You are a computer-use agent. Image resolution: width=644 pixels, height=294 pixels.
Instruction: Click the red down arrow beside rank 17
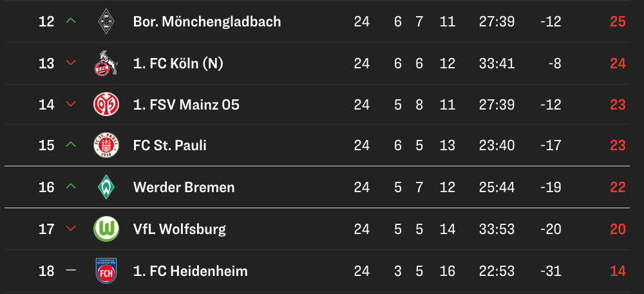(x=71, y=229)
